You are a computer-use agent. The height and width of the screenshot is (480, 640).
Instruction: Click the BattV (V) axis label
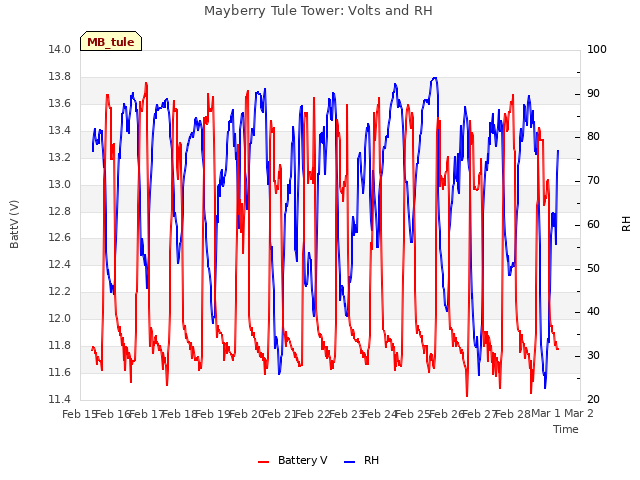14,224
